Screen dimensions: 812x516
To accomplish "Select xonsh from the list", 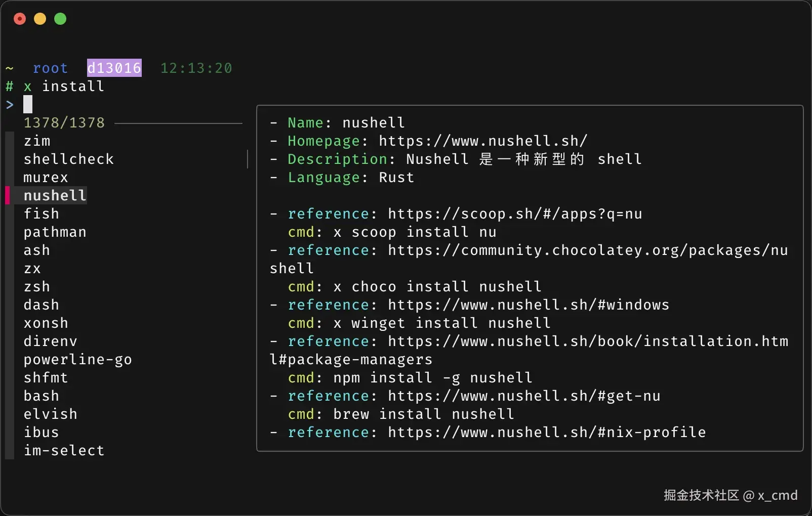I will (46, 323).
